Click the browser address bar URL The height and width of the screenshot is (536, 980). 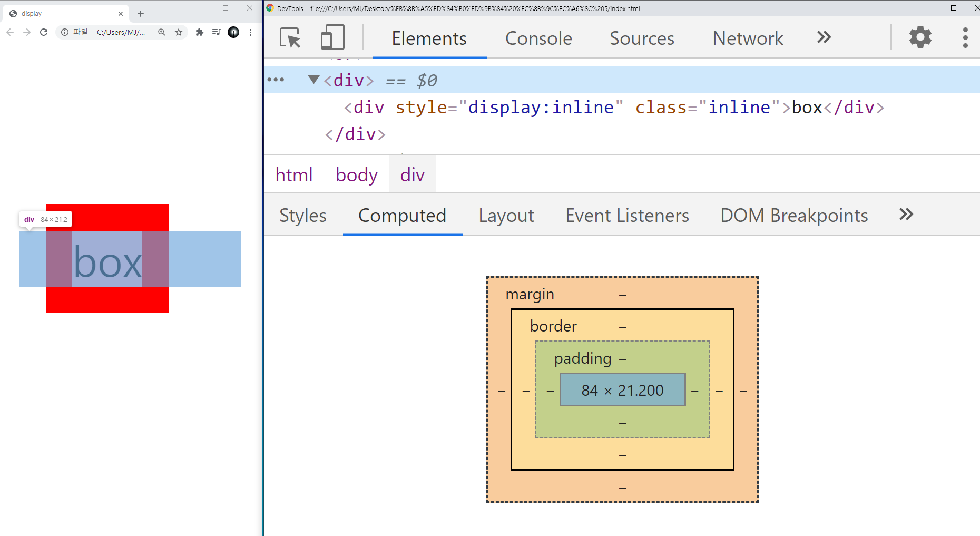pos(121,32)
